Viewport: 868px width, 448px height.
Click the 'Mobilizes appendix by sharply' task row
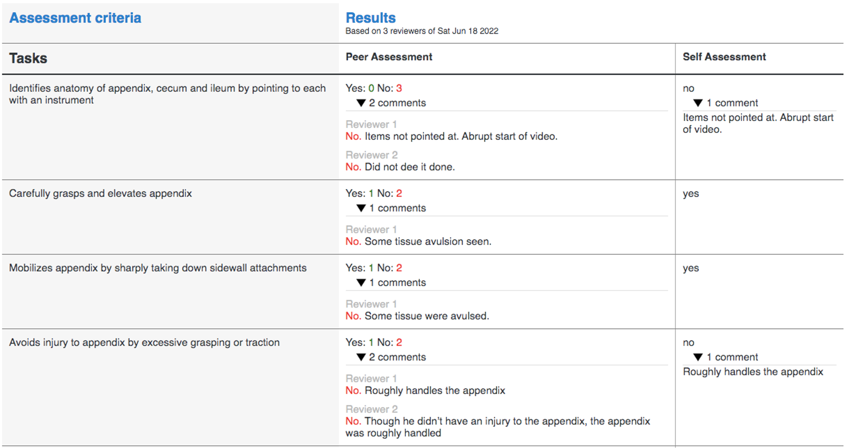157,268
